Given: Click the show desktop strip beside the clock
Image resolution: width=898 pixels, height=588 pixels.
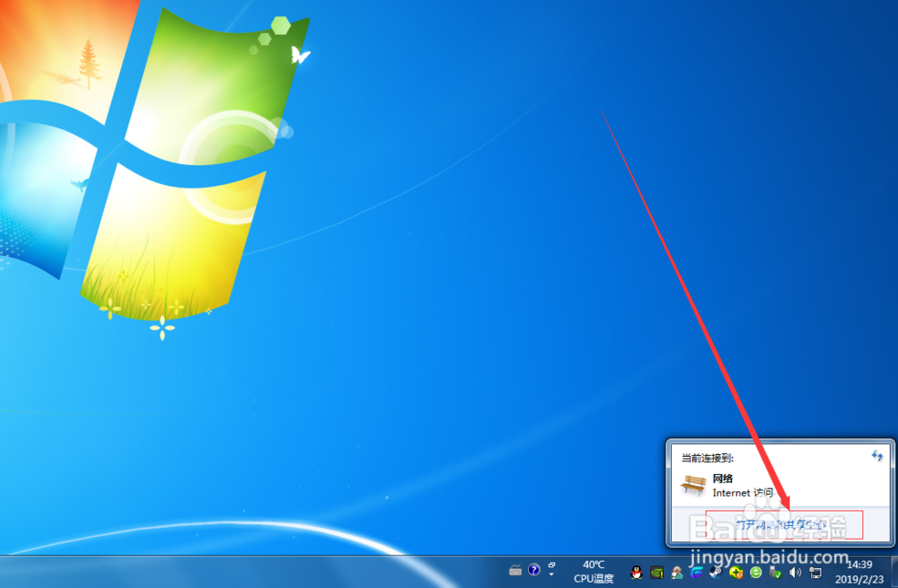Looking at the screenshot, I should point(894,572).
